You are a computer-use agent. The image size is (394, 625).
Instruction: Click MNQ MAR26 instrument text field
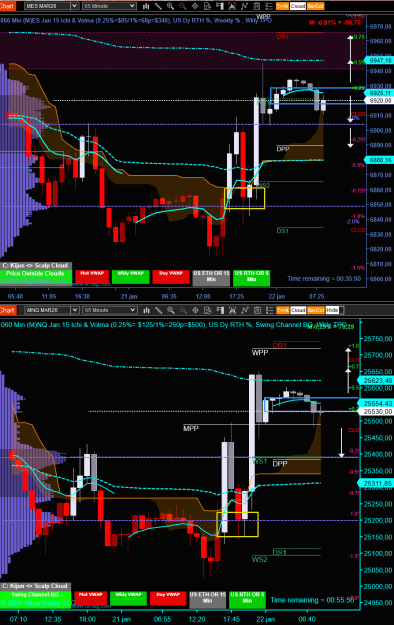[x=47, y=310]
